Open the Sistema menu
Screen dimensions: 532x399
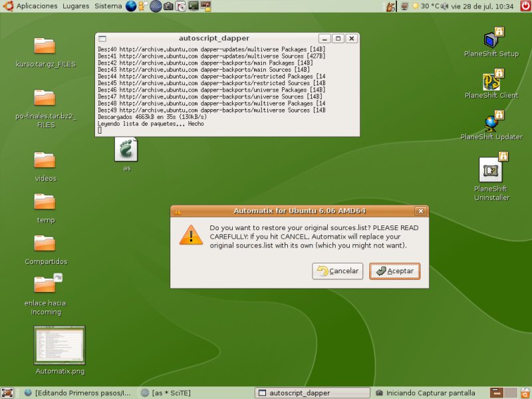[108, 6]
